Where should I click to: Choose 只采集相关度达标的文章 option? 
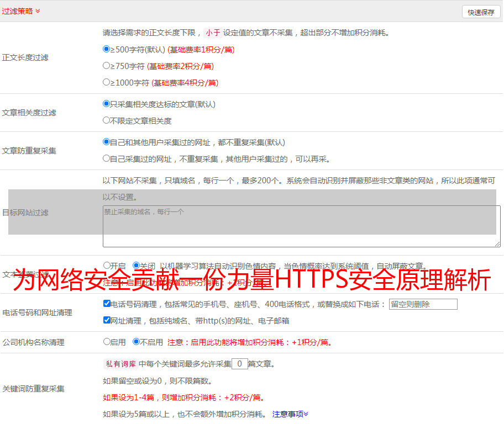pyautogui.click(x=107, y=104)
